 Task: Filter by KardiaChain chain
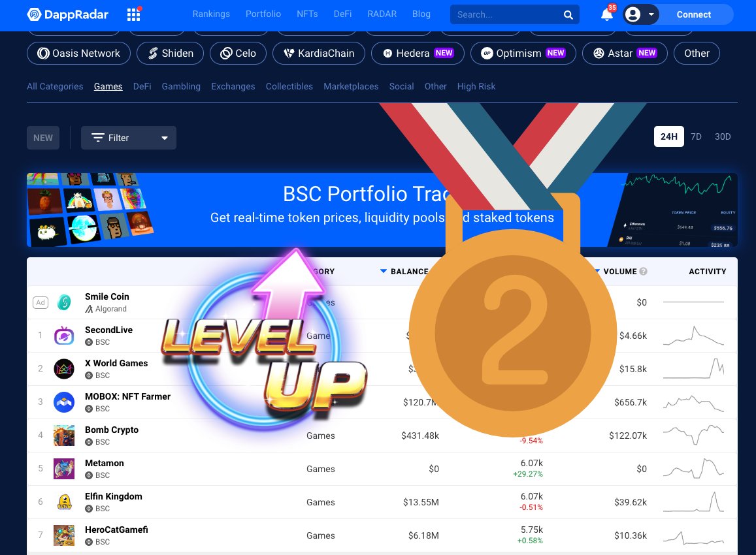[319, 53]
